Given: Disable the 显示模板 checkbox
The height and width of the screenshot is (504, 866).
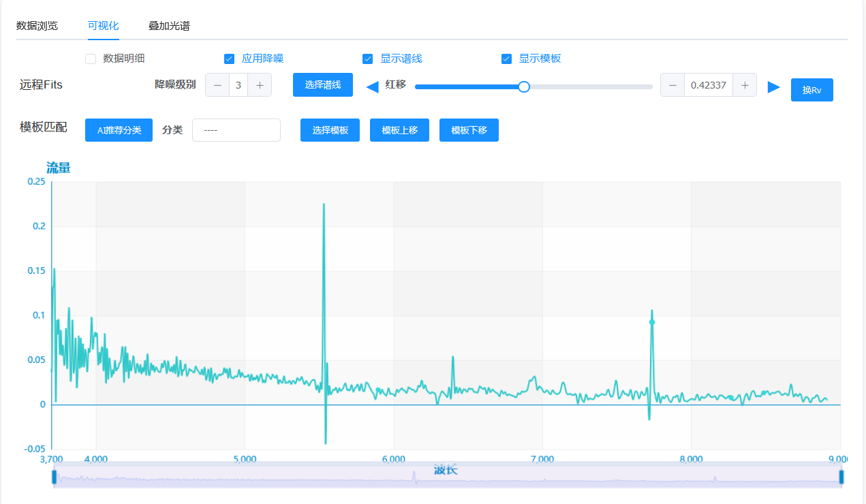Looking at the screenshot, I should 506,59.
